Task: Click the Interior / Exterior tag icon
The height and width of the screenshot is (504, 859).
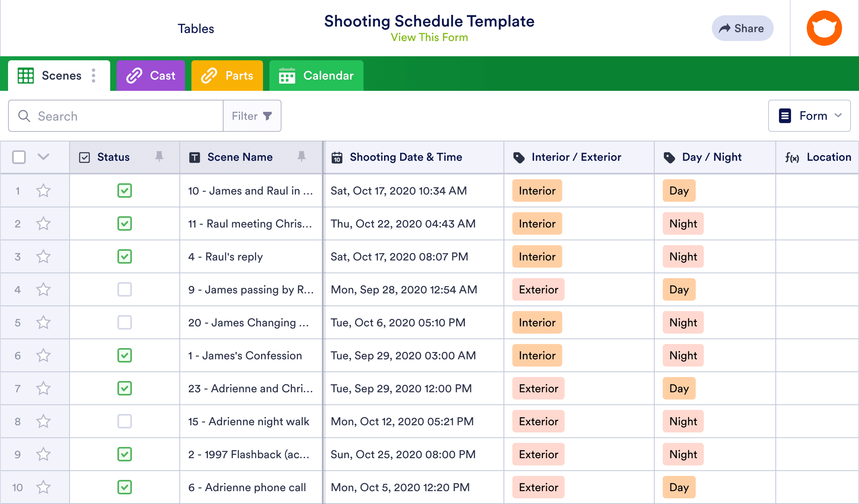Action: [x=519, y=158]
